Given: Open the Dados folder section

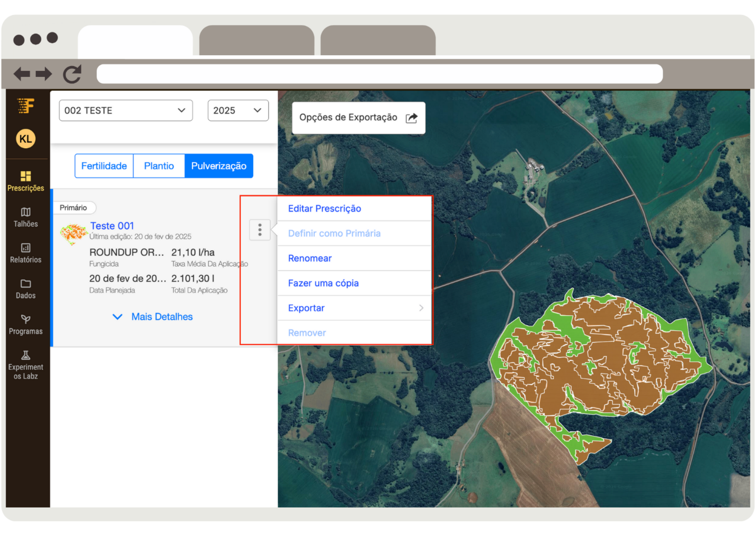Looking at the screenshot, I should pyautogui.click(x=26, y=289).
